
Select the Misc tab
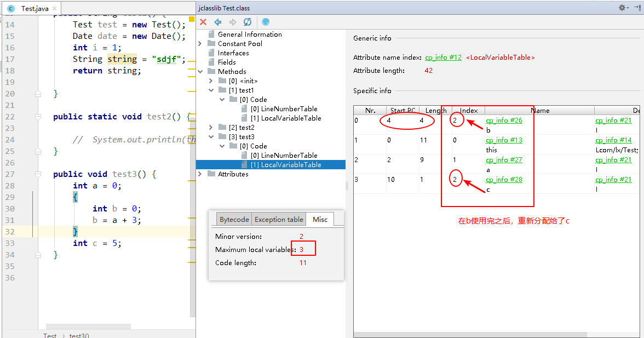coord(320,219)
